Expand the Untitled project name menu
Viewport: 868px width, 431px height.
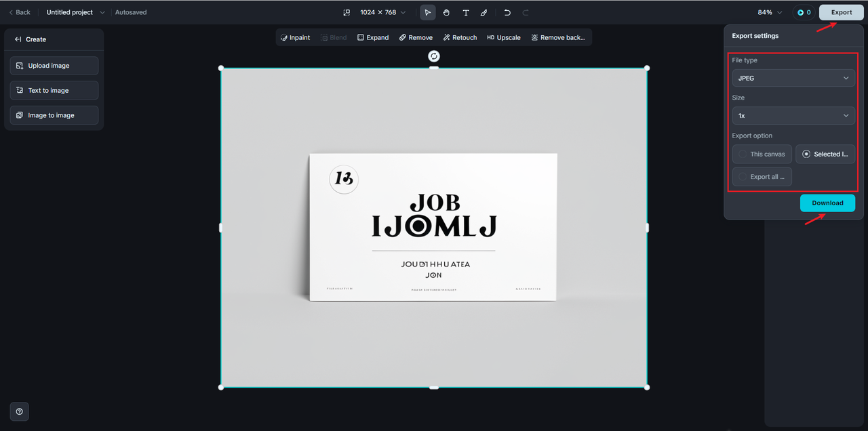click(75, 12)
